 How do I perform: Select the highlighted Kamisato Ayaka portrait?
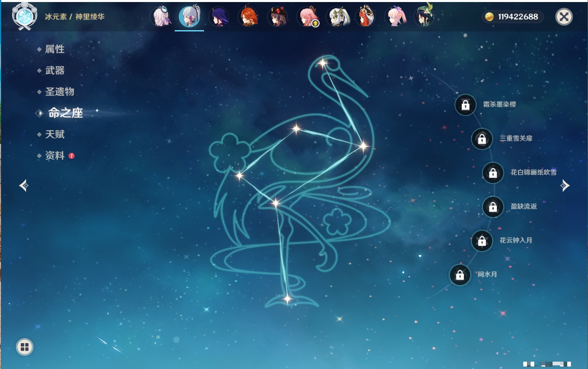(190, 16)
